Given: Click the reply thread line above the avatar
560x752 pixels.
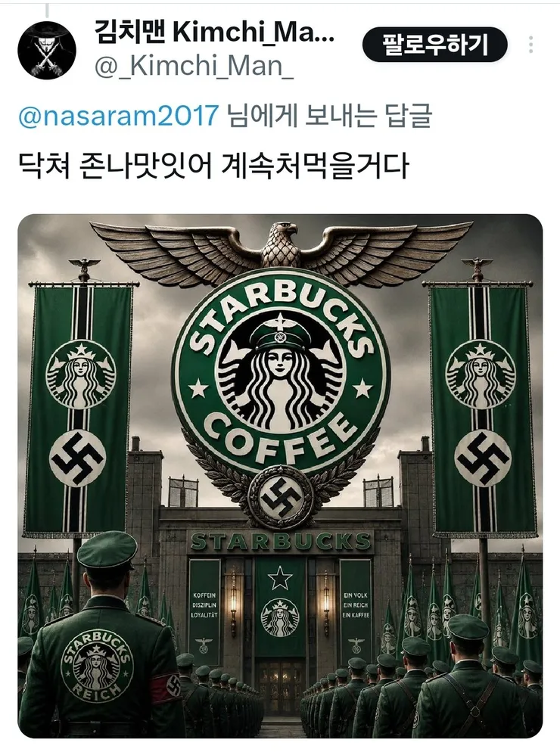Looking at the screenshot, I should coord(47,9).
